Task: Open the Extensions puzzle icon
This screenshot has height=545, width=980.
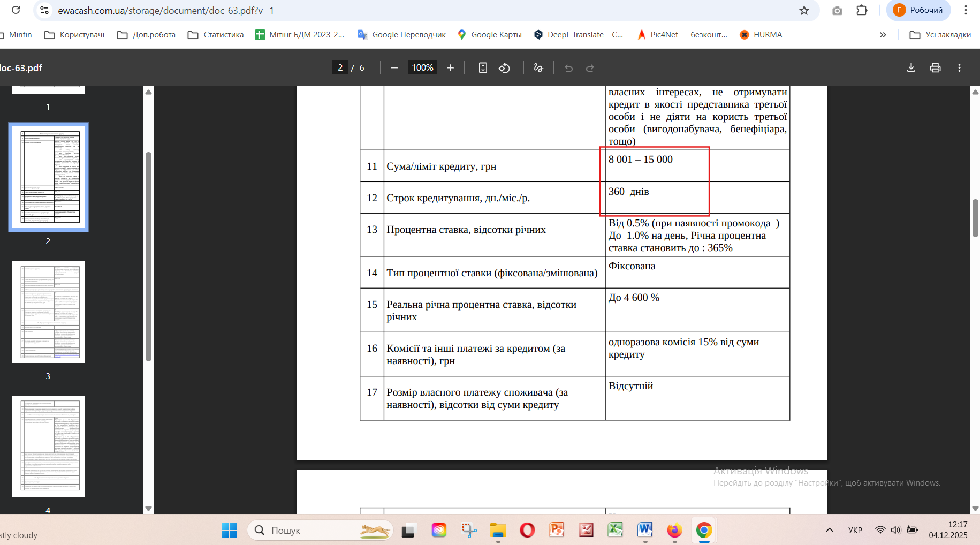Action: pos(862,10)
